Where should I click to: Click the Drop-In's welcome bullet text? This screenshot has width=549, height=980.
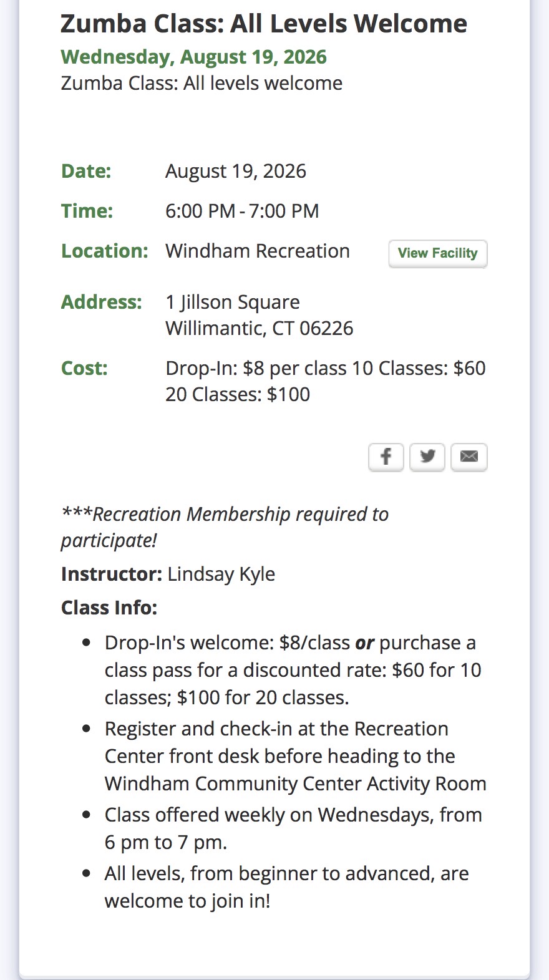pos(293,670)
